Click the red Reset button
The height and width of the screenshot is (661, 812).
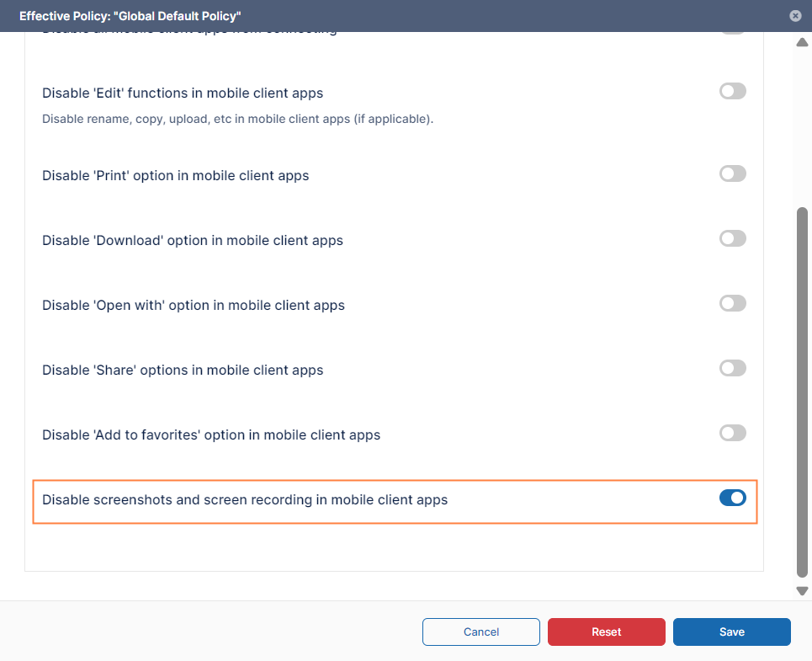[607, 632]
